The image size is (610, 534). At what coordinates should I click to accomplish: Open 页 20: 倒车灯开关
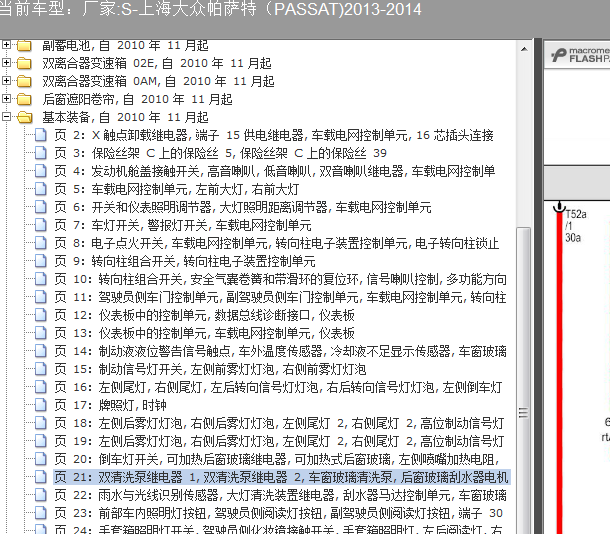coord(277,459)
